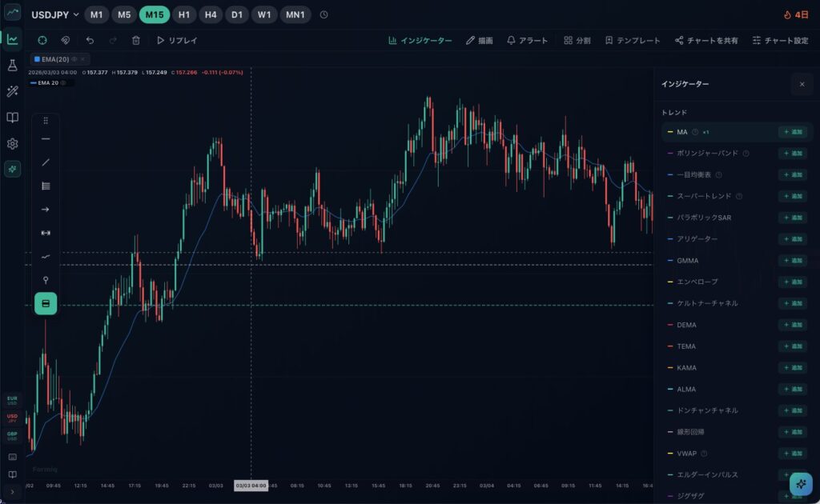Image resolution: width=820 pixels, height=504 pixels.
Task: Click the trash delete icon in toolbar
Action: pyautogui.click(x=136, y=40)
